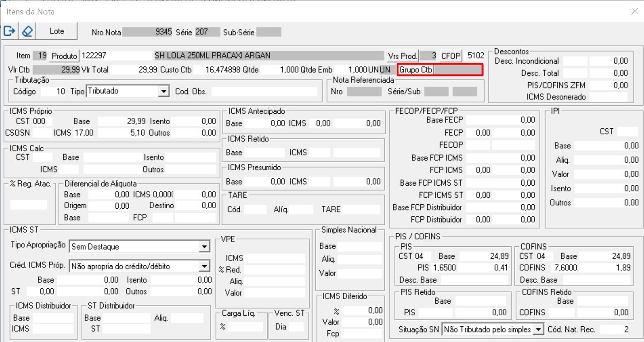This screenshot has height=342, width=644.
Task: Click the VPE % Red. field
Action: 275,270
